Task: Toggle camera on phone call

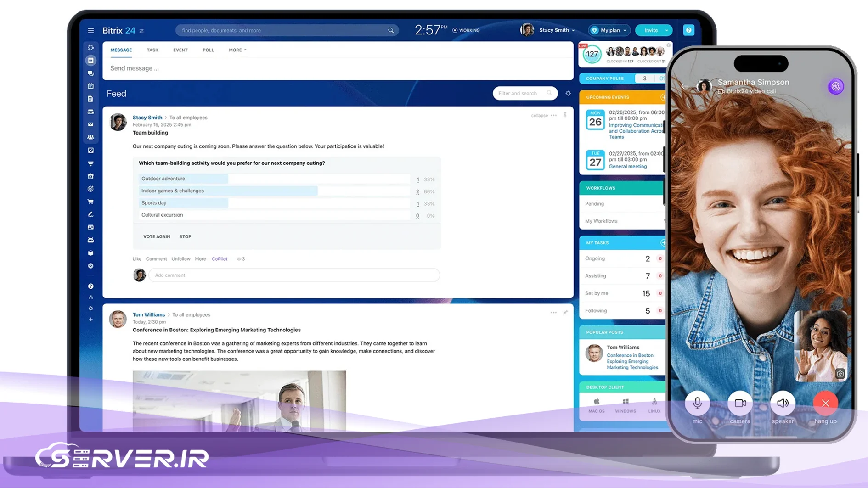Action: pyautogui.click(x=739, y=403)
